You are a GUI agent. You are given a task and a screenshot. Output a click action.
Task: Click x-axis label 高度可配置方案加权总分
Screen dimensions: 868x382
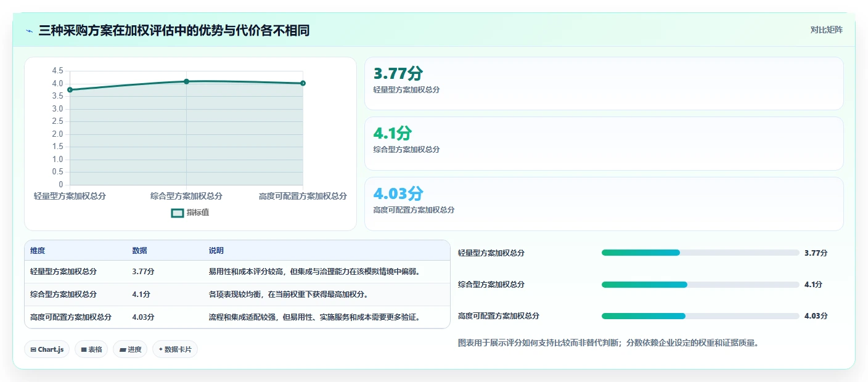tap(303, 196)
